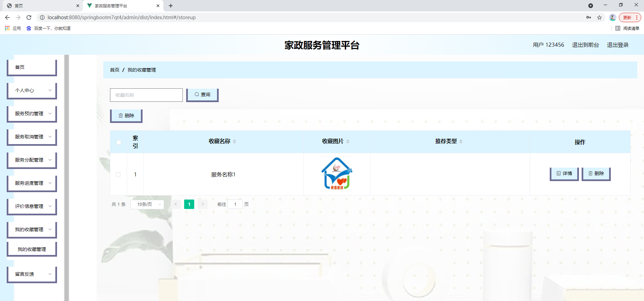The image size is (644, 301).
Task: Click 退出登录 to log out
Action: [x=618, y=45]
